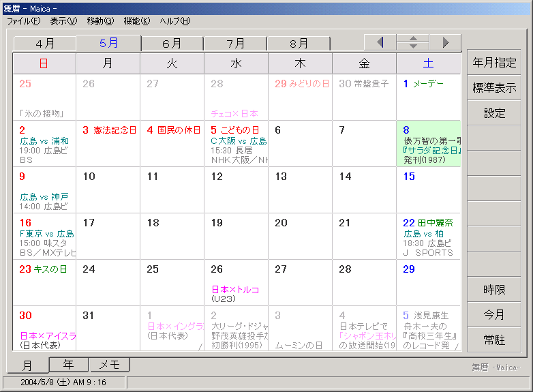Viewport: 533px width, 392px height.
Task: Open the メモ tab at the bottom
Action: pos(110,364)
